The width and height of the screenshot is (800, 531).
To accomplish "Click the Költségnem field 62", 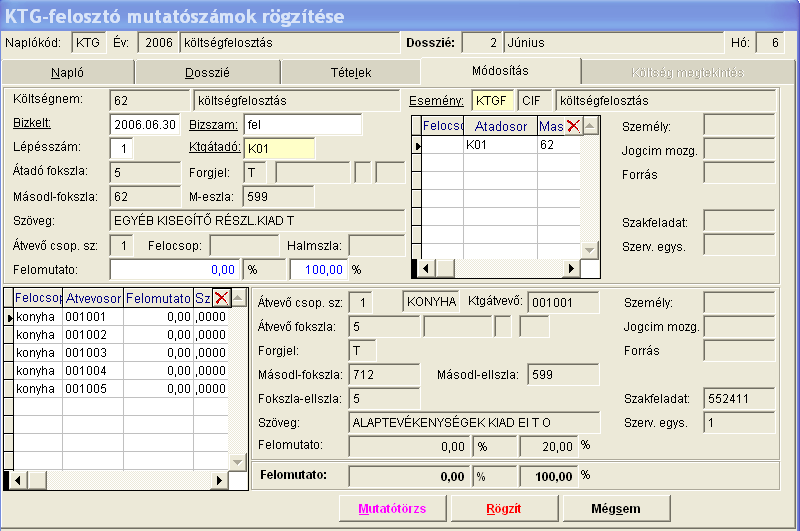I will (x=149, y=100).
